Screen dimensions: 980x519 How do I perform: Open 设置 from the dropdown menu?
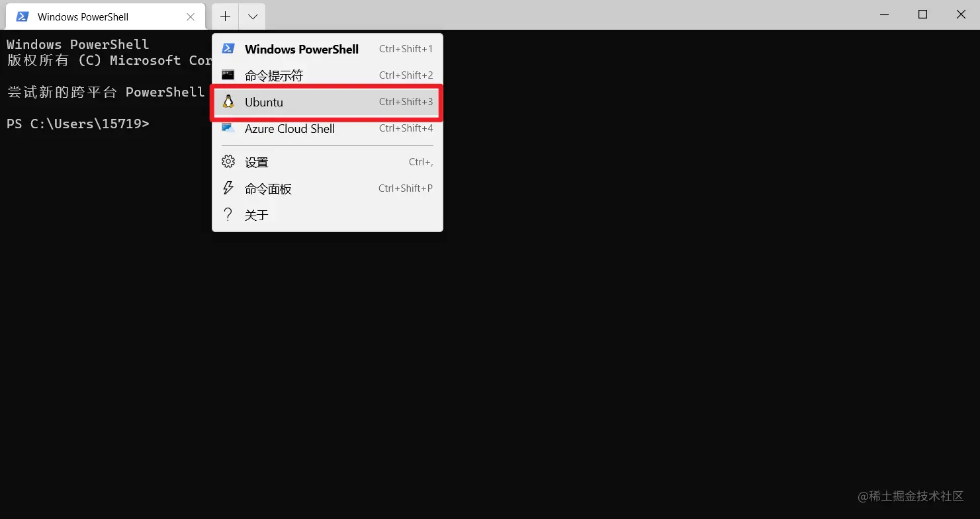pyautogui.click(x=328, y=162)
